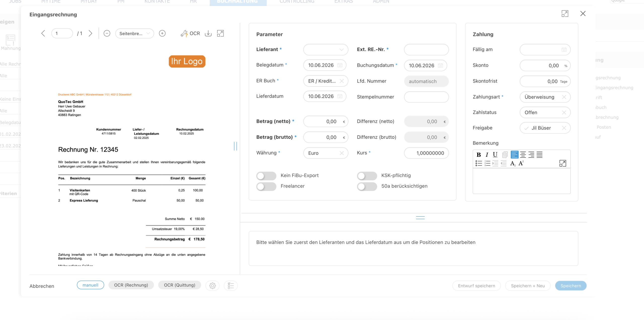The width and height of the screenshot is (644, 320).
Task: Expand dialog to full screen
Action: coord(565,14)
